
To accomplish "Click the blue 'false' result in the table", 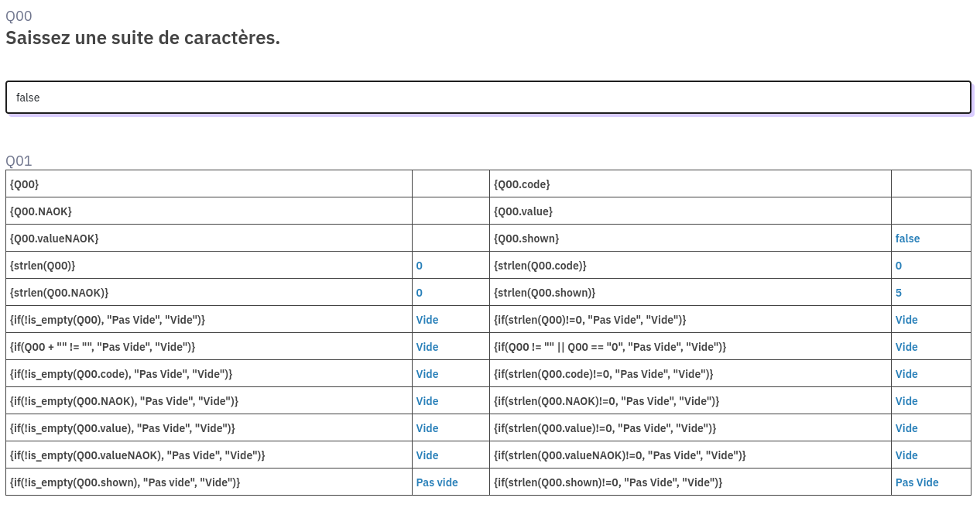I will (907, 239).
